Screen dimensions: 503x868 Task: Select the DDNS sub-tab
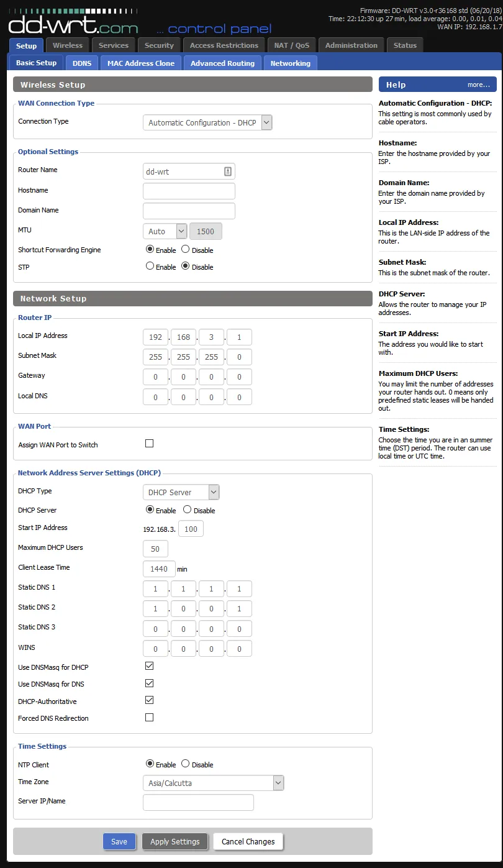(x=82, y=63)
